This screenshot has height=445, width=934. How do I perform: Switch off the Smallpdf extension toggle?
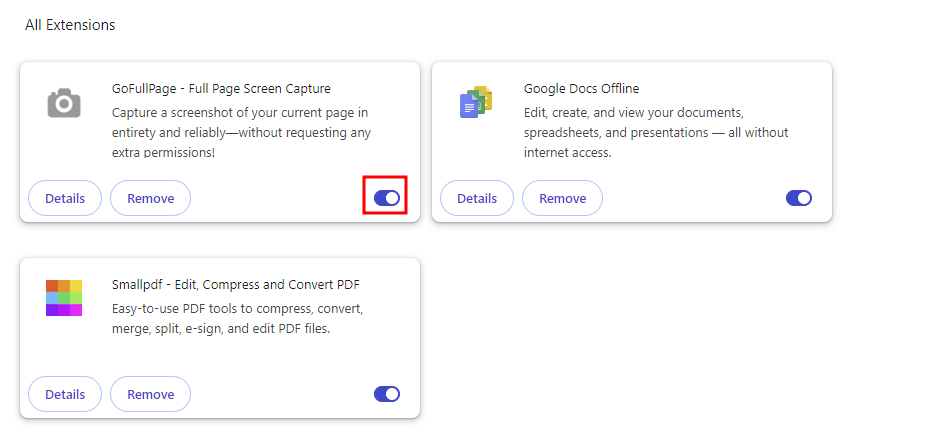pyautogui.click(x=387, y=394)
